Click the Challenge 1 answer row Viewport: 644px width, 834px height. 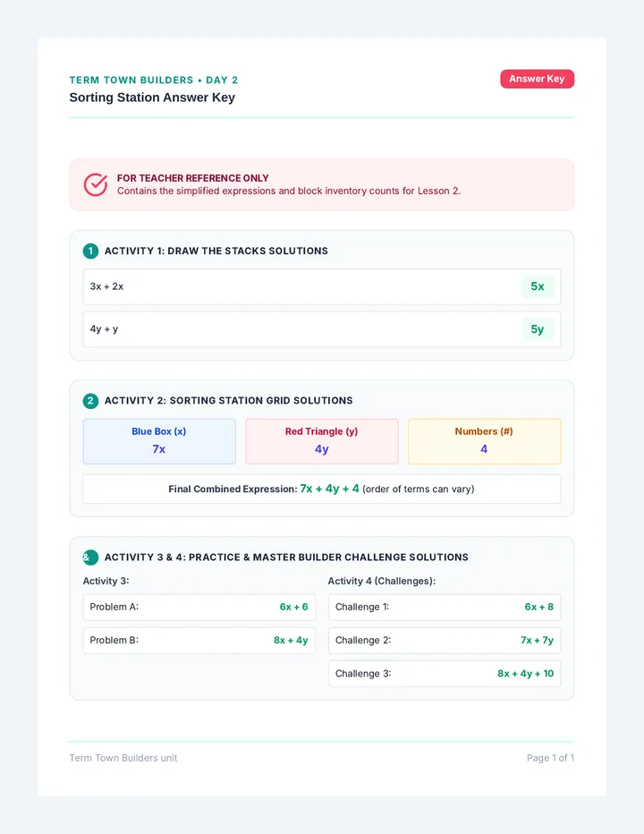[x=445, y=607]
